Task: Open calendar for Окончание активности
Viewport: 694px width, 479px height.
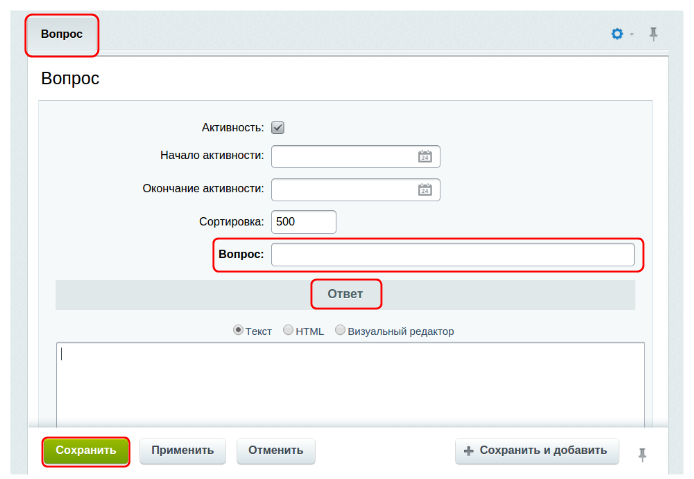Action: (425, 190)
